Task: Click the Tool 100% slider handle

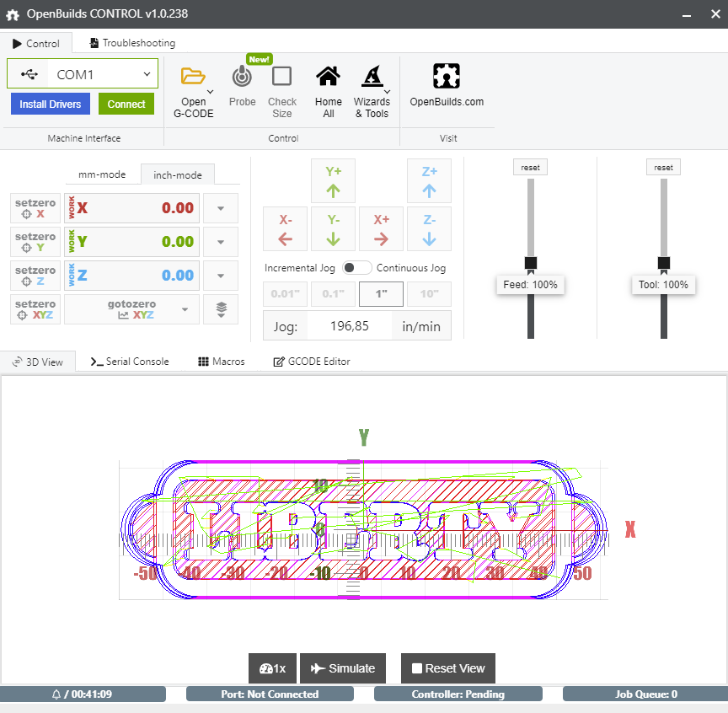Action: [x=664, y=263]
